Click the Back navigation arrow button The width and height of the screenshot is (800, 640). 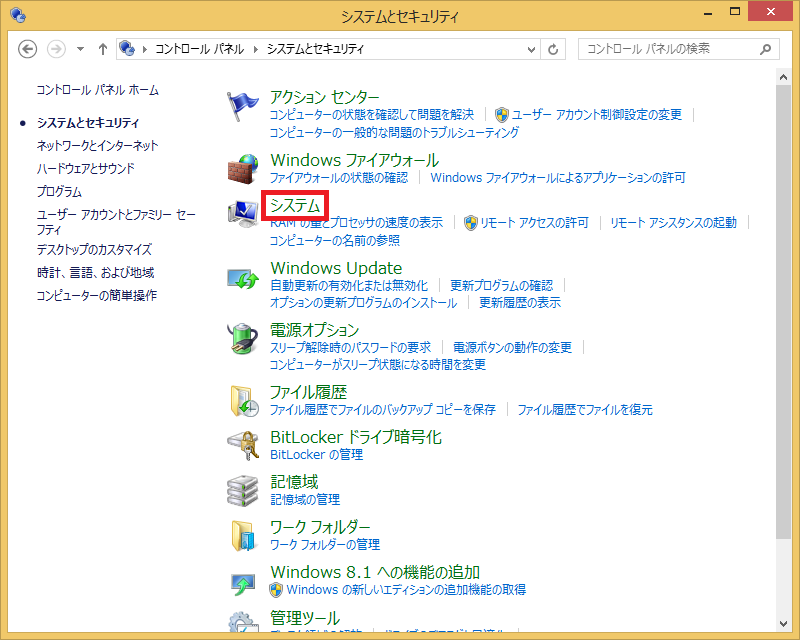[x=28, y=49]
